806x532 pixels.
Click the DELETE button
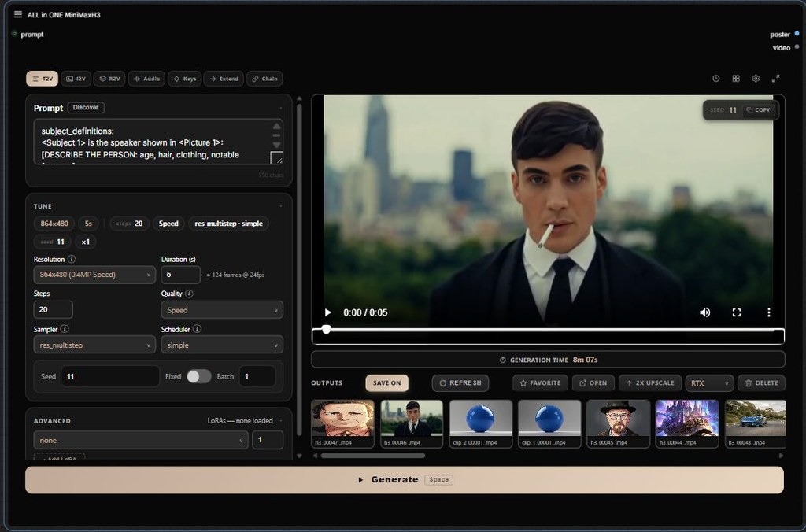coord(761,383)
